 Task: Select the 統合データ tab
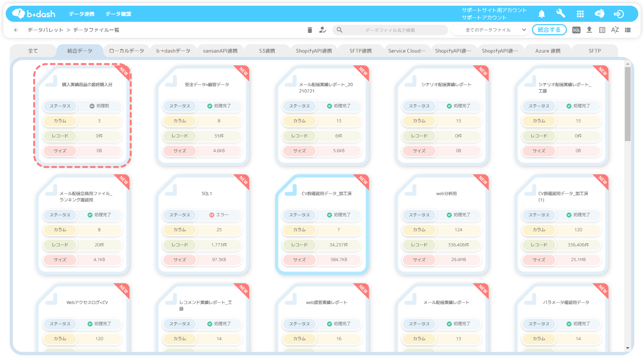point(80,51)
